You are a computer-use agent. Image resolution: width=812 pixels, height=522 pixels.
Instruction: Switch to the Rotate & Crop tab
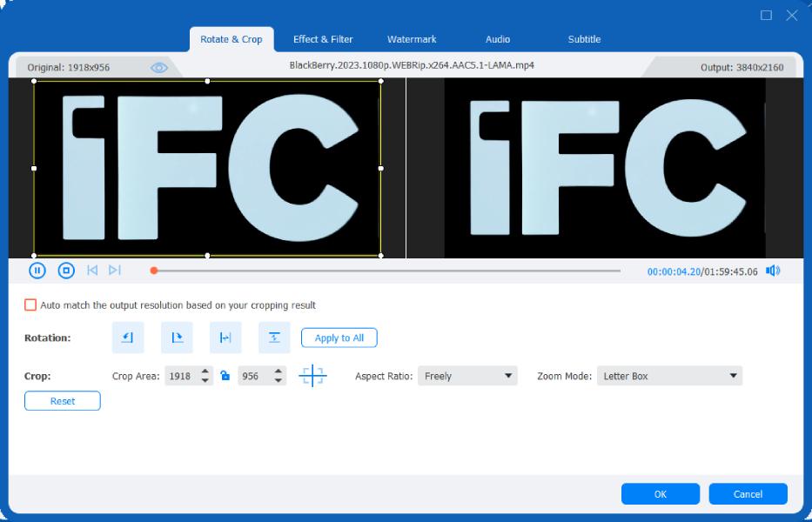pyautogui.click(x=232, y=39)
